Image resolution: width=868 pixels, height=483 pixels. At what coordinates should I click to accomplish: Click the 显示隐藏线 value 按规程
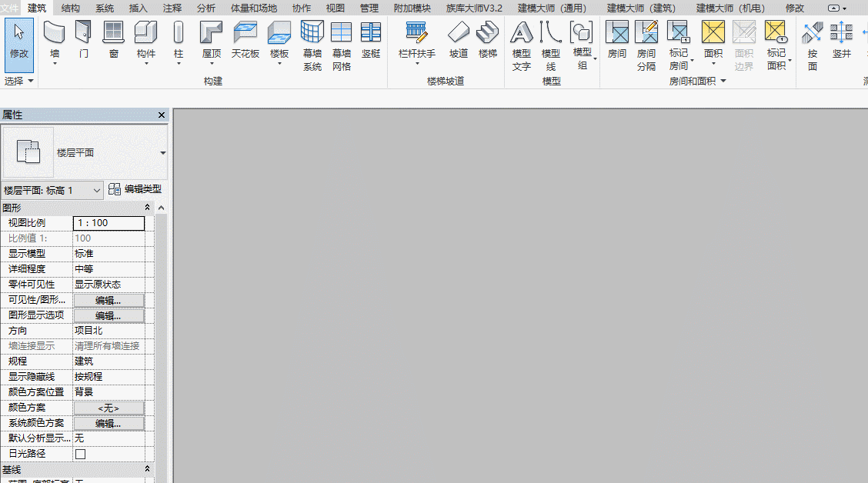coord(108,377)
